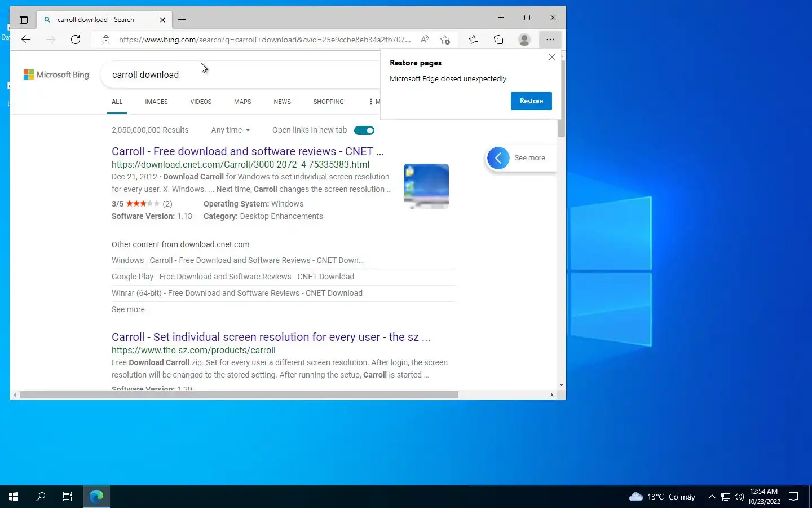Open Collections panel

coord(498,40)
